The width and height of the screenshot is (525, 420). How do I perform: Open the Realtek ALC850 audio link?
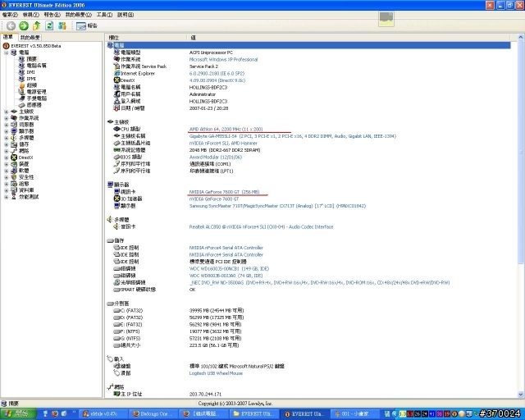(261, 226)
